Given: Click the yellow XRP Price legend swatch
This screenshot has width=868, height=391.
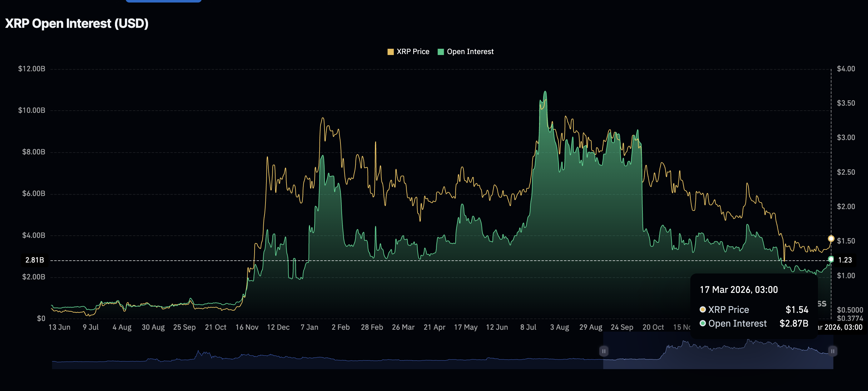Looking at the screenshot, I should [390, 52].
